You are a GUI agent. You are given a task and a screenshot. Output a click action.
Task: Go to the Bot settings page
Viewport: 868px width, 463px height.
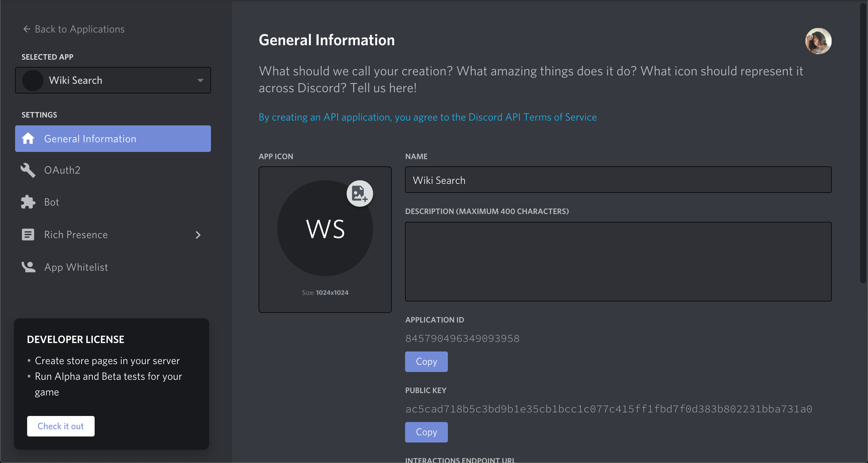[52, 202]
